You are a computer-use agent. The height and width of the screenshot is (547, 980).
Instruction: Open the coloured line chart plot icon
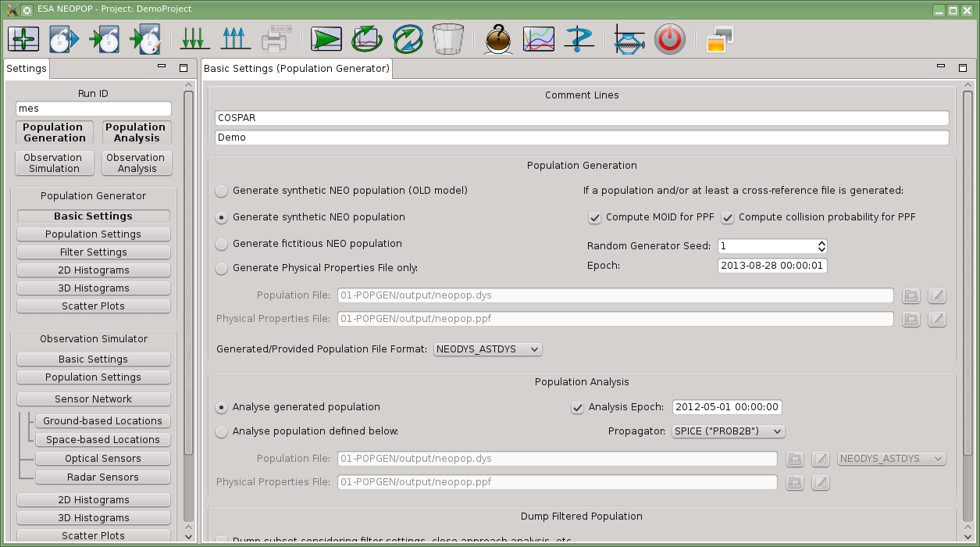click(539, 38)
